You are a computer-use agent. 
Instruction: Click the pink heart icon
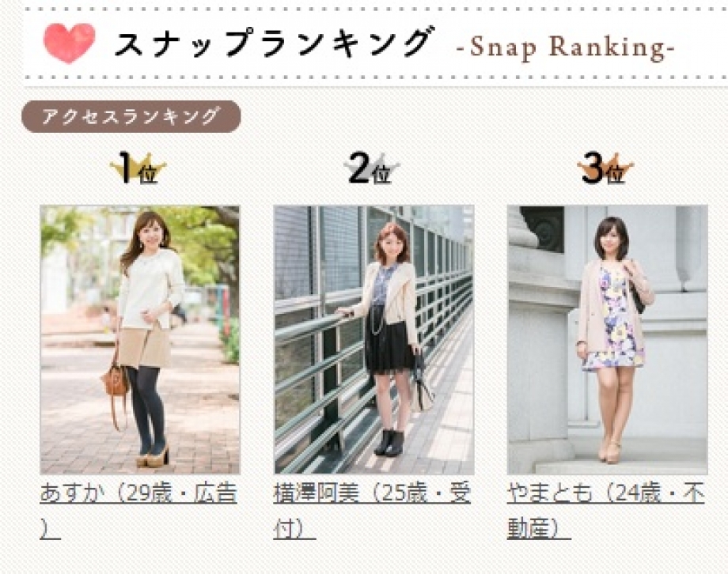coord(69,43)
